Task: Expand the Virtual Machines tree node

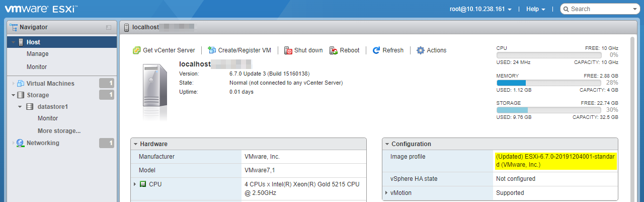Action: (x=14, y=84)
